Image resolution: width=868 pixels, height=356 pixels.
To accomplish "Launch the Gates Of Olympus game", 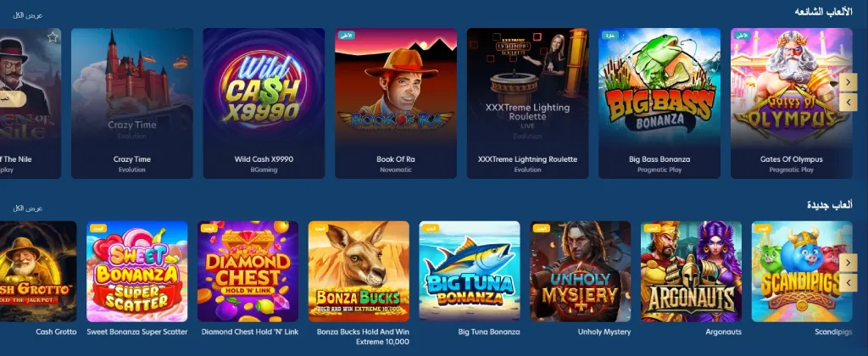I will click(792, 103).
